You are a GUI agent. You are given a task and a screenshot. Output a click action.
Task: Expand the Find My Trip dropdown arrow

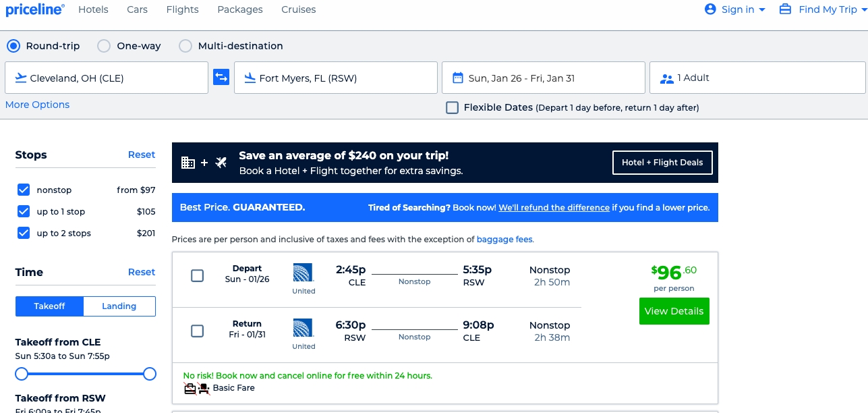[863, 10]
